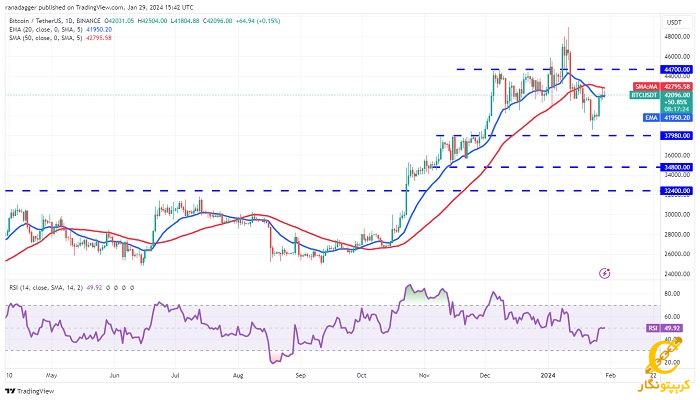Click the 30000.00 price axis tick

[x=678, y=215]
